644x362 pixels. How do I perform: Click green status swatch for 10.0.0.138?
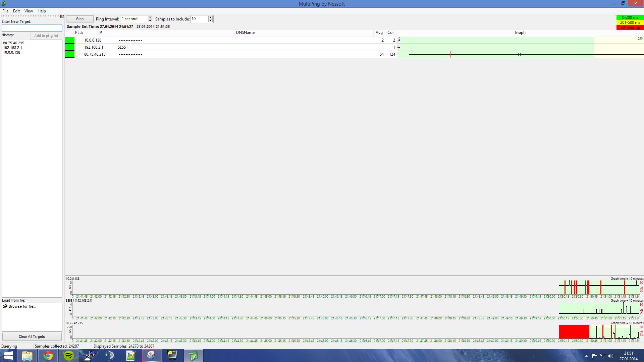point(70,40)
